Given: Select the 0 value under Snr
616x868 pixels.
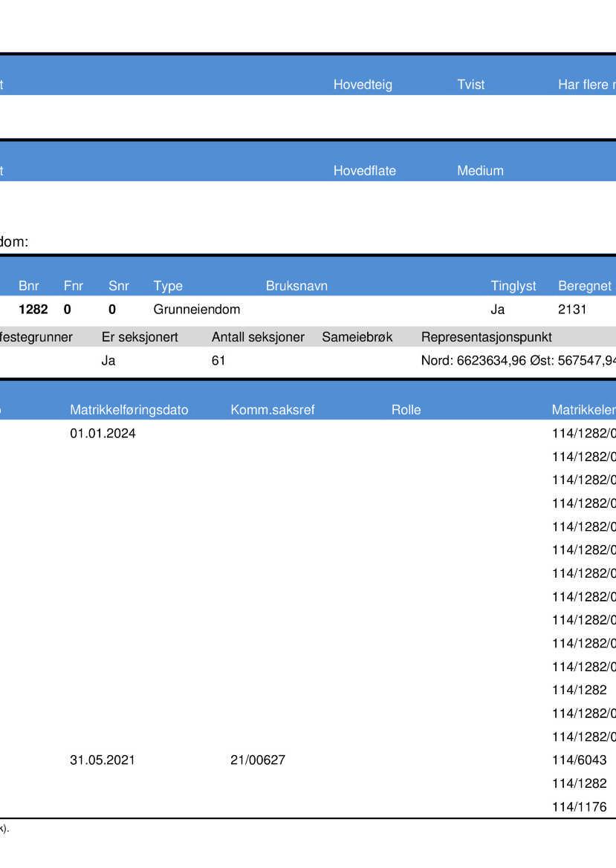Looking at the screenshot, I should point(112,310).
